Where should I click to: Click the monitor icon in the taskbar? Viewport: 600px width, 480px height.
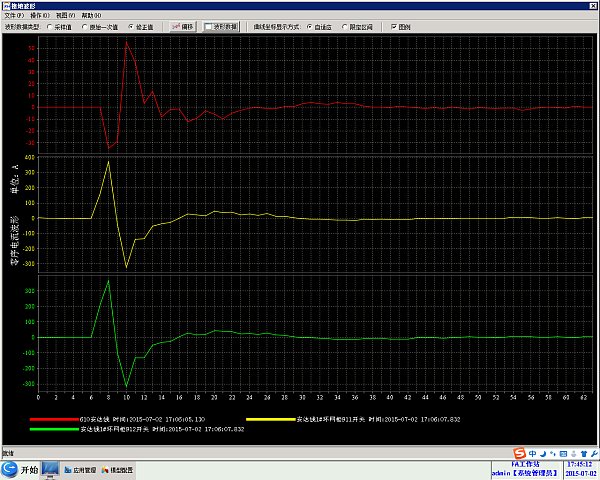point(50,470)
